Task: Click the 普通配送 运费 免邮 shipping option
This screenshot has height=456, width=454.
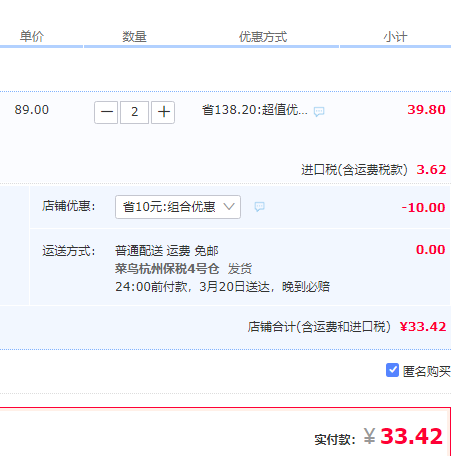Action: click(x=167, y=251)
